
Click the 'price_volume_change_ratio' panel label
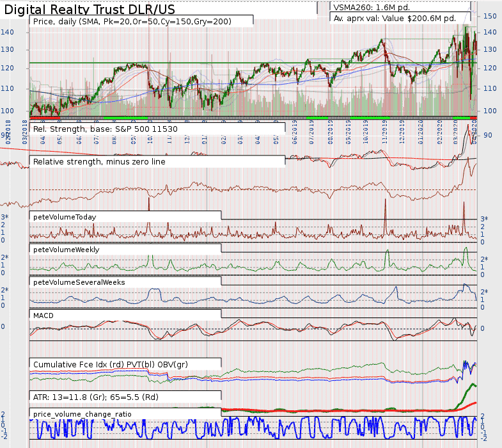click(82, 414)
